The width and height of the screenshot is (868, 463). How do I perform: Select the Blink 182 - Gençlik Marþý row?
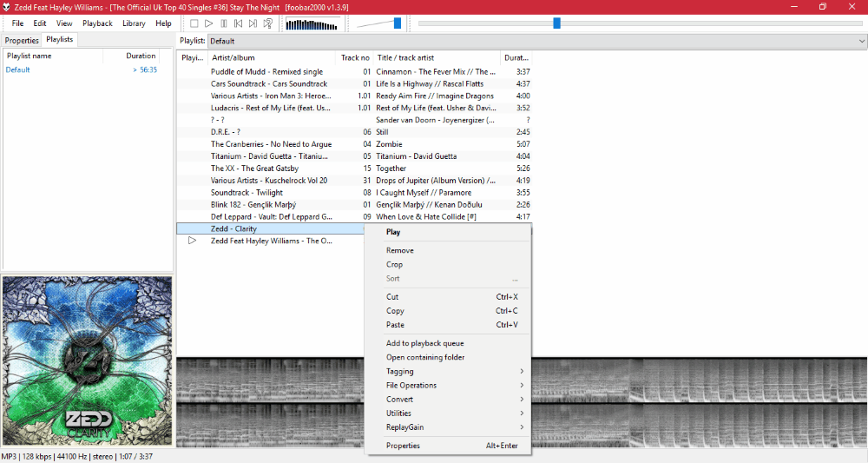pyautogui.click(x=354, y=205)
